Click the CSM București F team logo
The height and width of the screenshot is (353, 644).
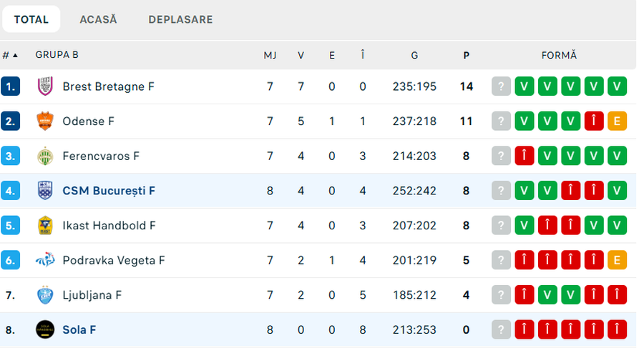[x=45, y=191]
